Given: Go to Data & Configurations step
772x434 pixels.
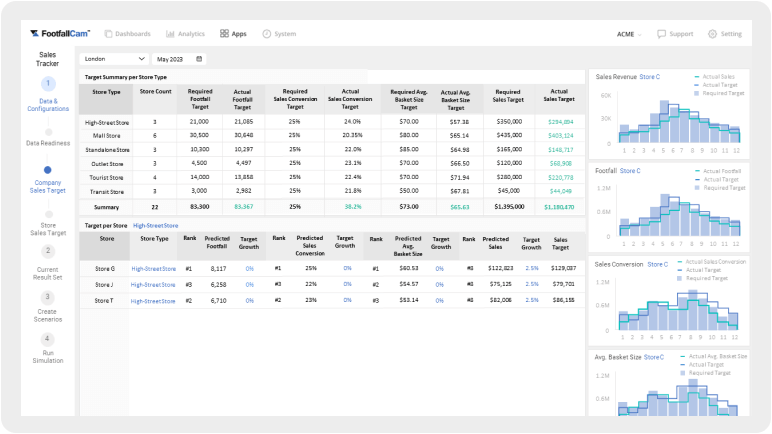Looking at the screenshot, I should click(48, 105).
